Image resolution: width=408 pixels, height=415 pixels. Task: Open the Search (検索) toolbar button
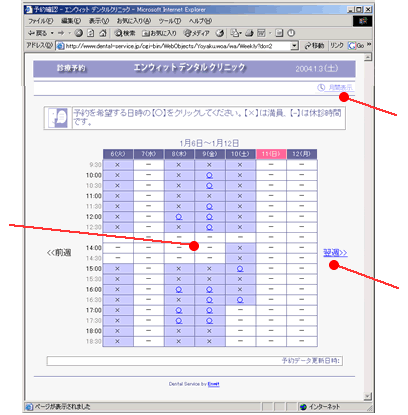[125, 33]
